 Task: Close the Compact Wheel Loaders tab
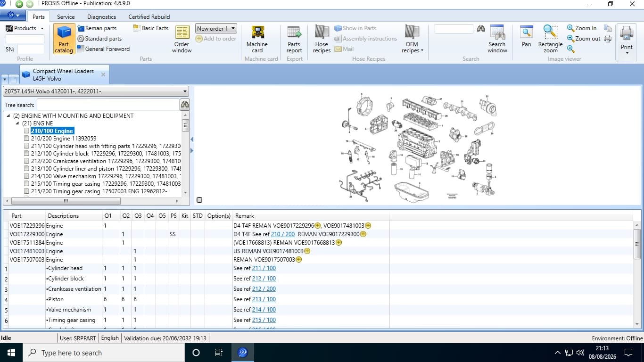[x=103, y=74]
